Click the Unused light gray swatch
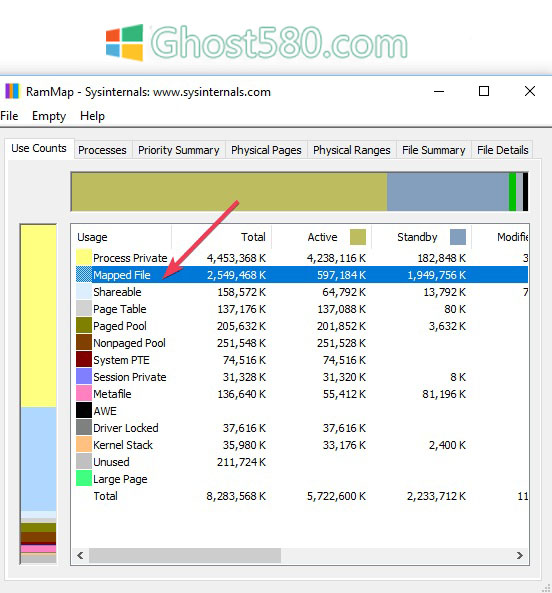This screenshot has width=552, height=593. (84, 462)
